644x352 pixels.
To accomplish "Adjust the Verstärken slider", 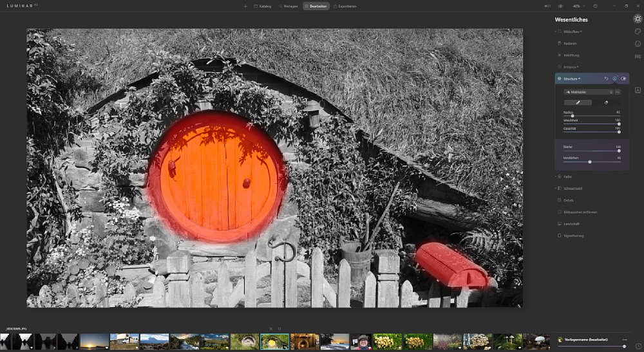I will (x=591, y=162).
